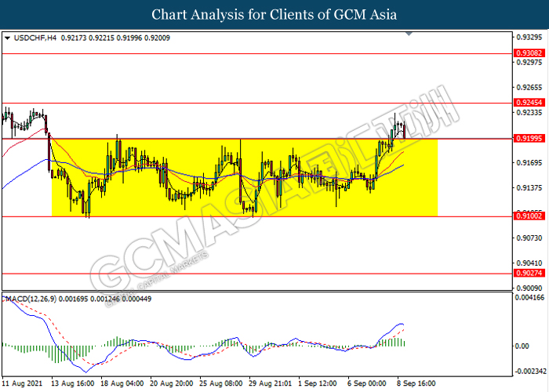Click the 0.92975 price scale value
549x392 pixels.
pos(529,62)
